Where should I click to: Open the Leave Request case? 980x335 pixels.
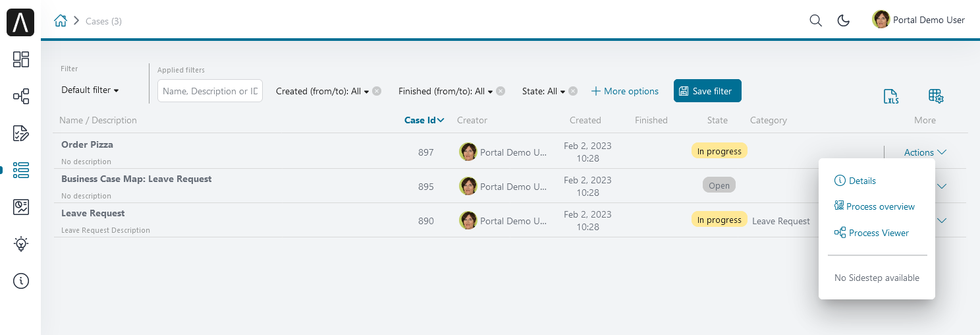[93, 213]
